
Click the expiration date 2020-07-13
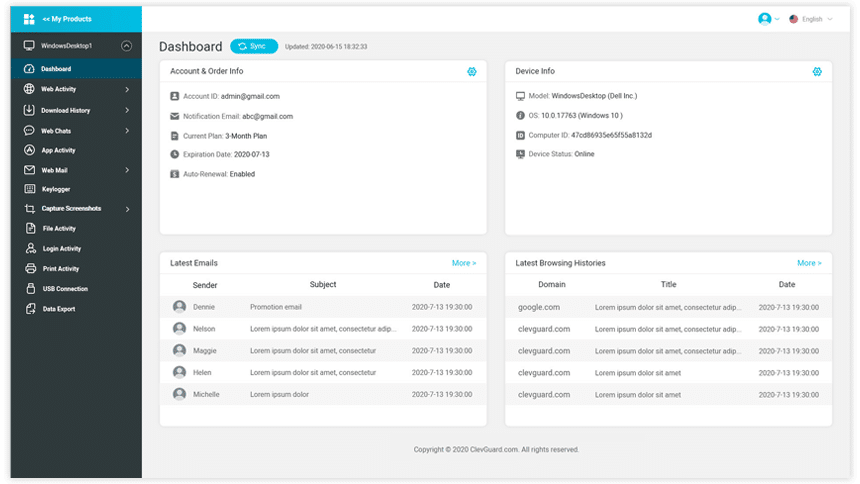[x=252, y=154]
